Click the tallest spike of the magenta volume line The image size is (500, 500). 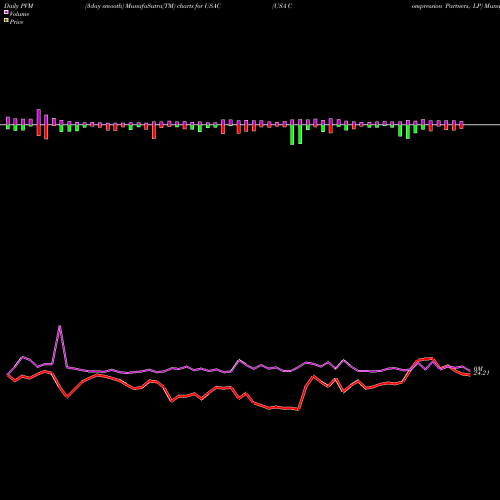[60, 326]
